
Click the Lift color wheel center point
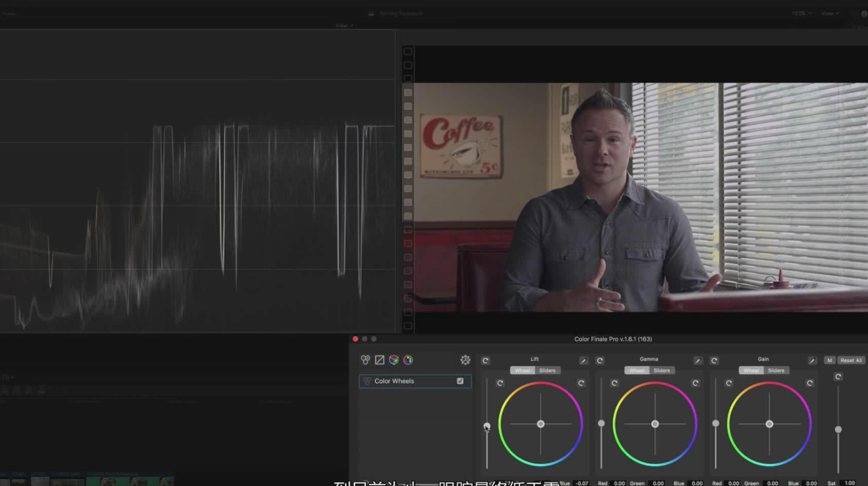[x=540, y=424]
